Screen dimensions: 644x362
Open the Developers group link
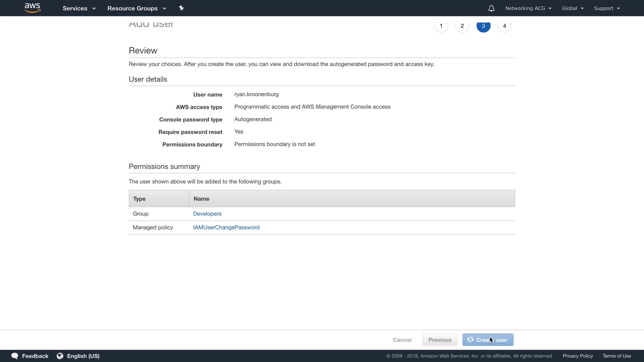click(207, 214)
